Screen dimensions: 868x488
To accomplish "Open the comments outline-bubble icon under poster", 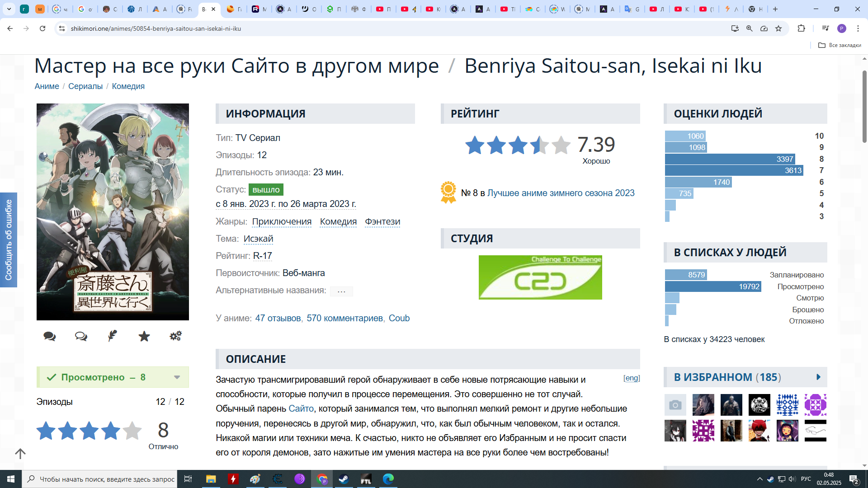I will pyautogui.click(x=81, y=336).
